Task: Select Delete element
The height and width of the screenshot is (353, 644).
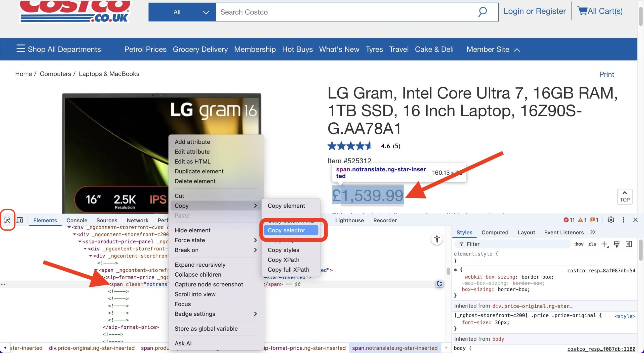Action: tap(216, 181)
